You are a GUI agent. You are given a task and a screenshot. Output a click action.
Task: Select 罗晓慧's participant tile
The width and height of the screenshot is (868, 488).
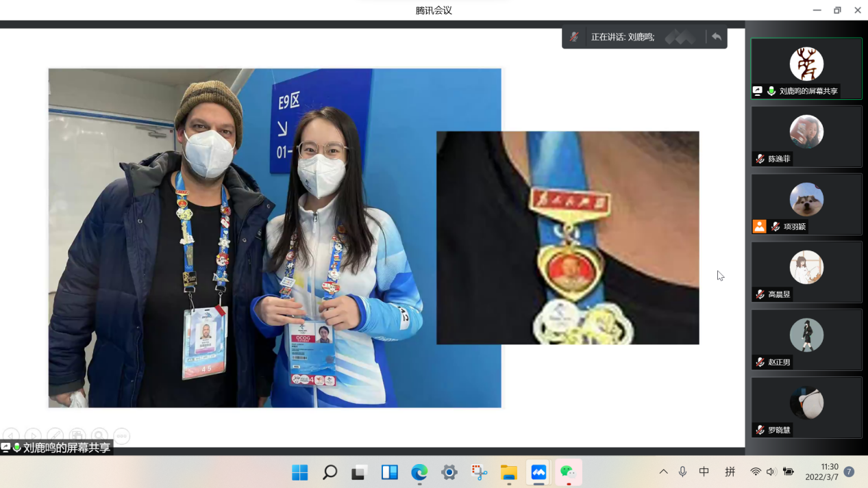[806, 406]
